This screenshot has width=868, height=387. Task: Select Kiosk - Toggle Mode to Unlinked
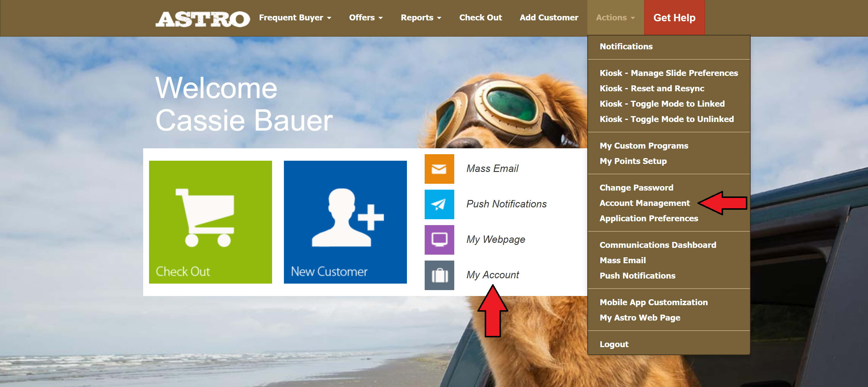pyautogui.click(x=666, y=119)
